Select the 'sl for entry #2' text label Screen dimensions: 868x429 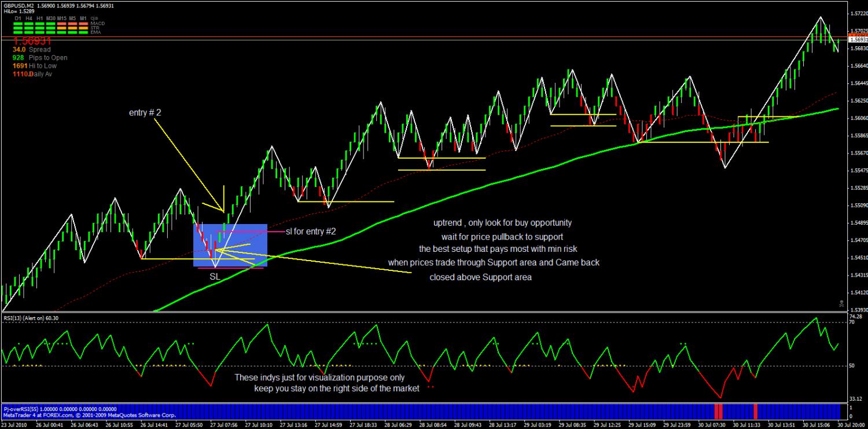click(311, 232)
